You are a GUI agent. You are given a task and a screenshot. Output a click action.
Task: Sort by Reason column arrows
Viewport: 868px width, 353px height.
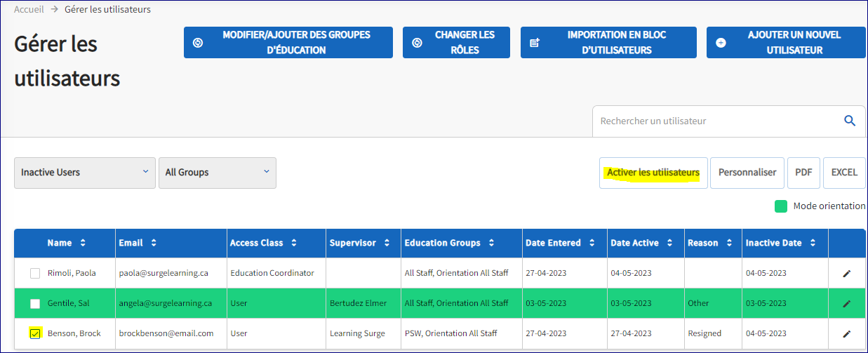(729, 243)
